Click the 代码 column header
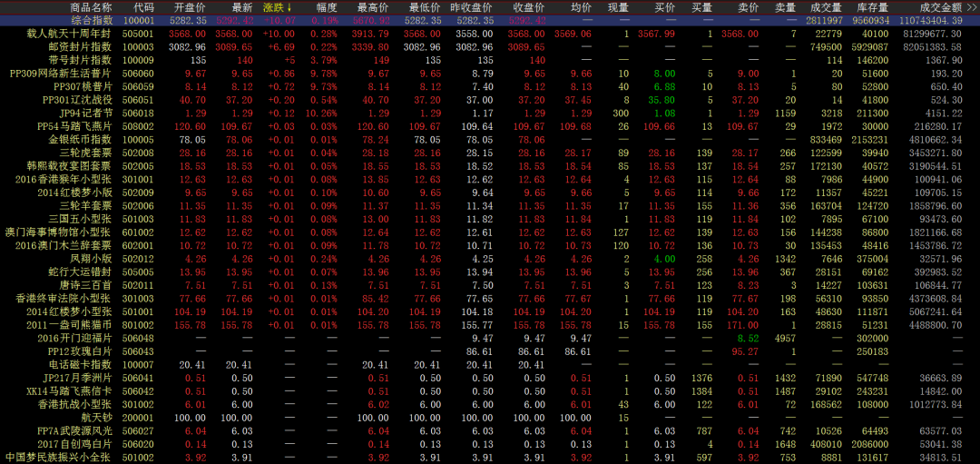980x464 pixels. 143,7
